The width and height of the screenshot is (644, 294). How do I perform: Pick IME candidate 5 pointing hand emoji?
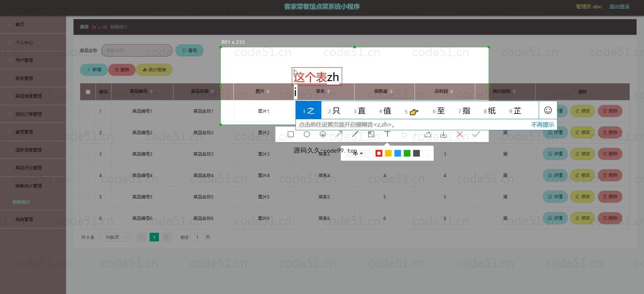(x=411, y=111)
